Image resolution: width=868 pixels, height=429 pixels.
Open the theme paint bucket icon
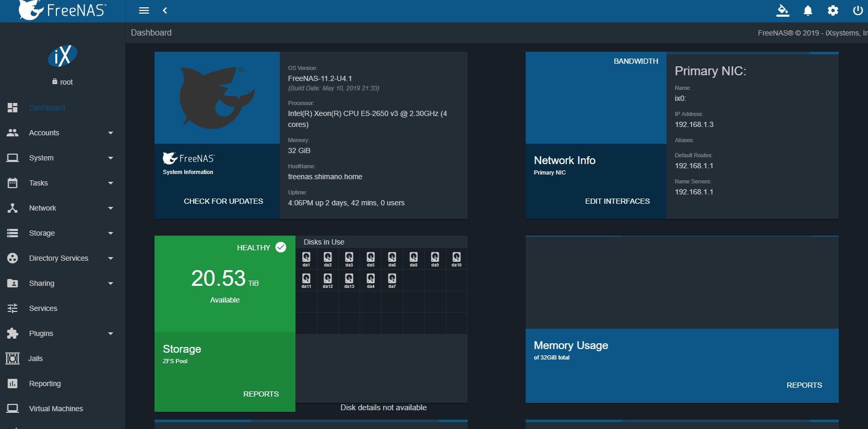coord(782,10)
